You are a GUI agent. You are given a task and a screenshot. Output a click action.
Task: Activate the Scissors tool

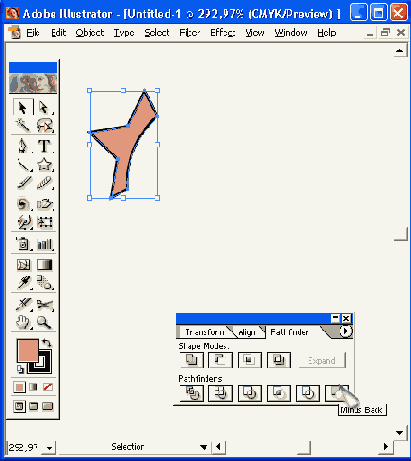tap(44, 304)
